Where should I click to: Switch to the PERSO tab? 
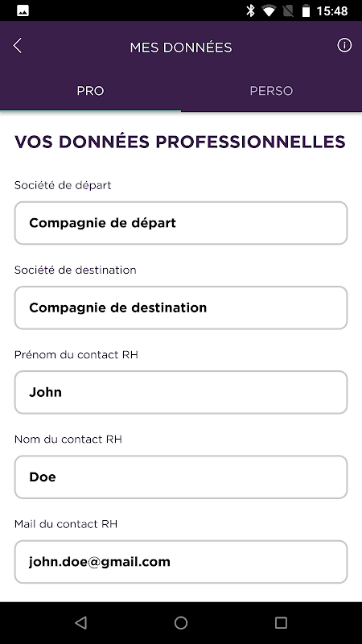pos(271,90)
